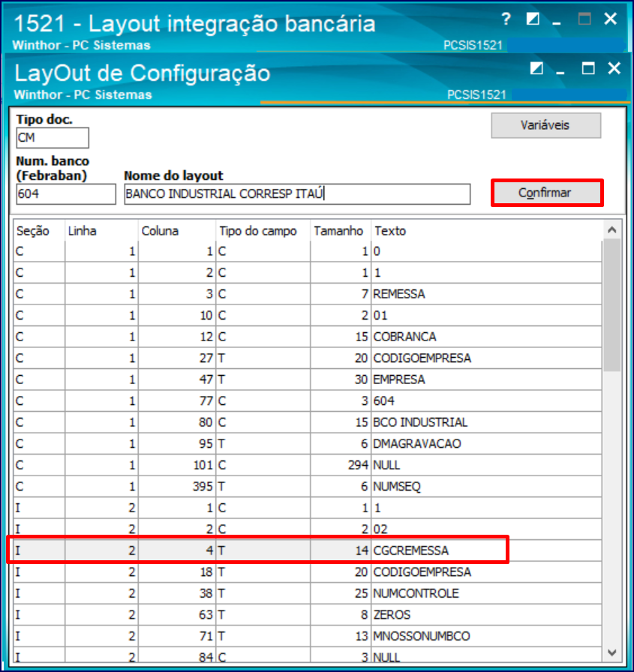Minimize the LayOut de Configuração window
Viewport: 634px width, 672px height.
(x=560, y=72)
